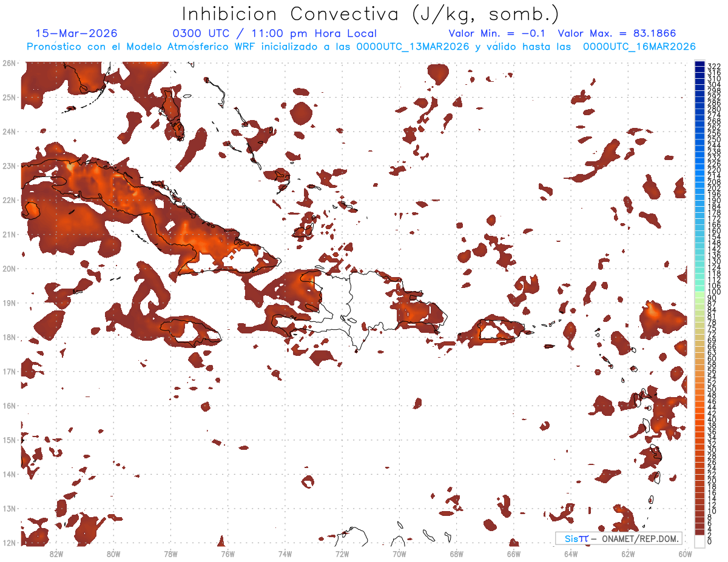This screenshot has width=728, height=562.
Task: Click the 22N latitude label
Action: (x=8, y=200)
